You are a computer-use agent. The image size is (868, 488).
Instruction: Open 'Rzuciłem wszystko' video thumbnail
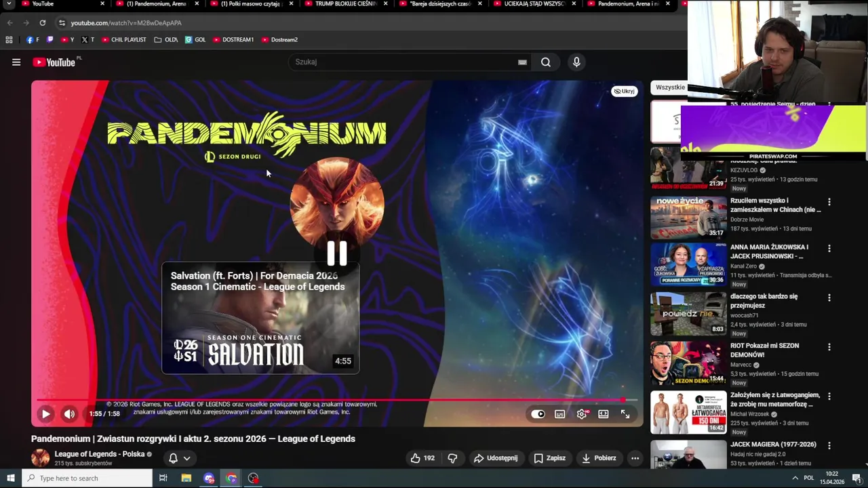688,218
